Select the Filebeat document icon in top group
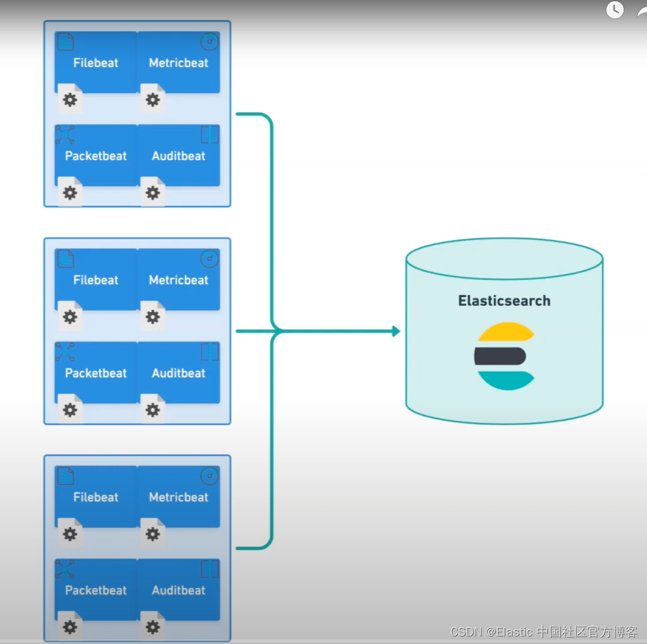647x644 pixels. click(x=65, y=41)
